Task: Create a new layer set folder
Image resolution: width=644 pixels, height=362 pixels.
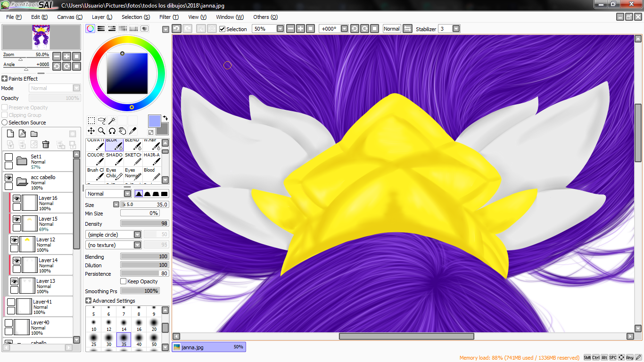Action: (x=34, y=134)
